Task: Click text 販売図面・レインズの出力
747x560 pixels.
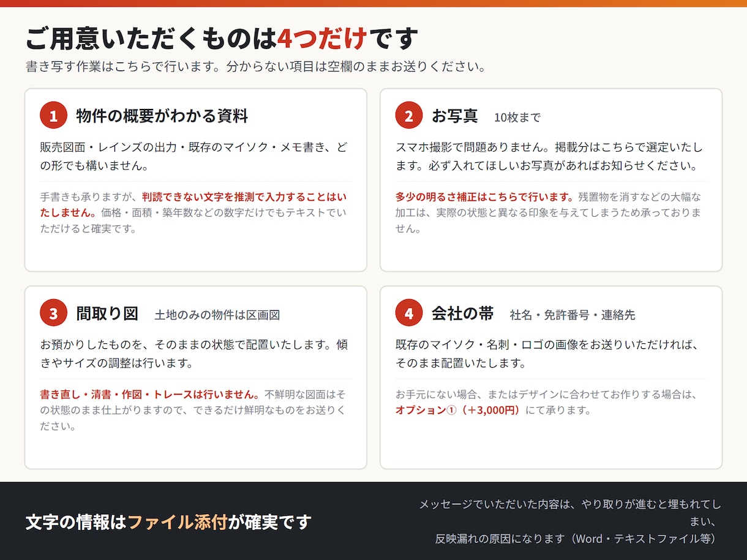Action: click(109, 147)
